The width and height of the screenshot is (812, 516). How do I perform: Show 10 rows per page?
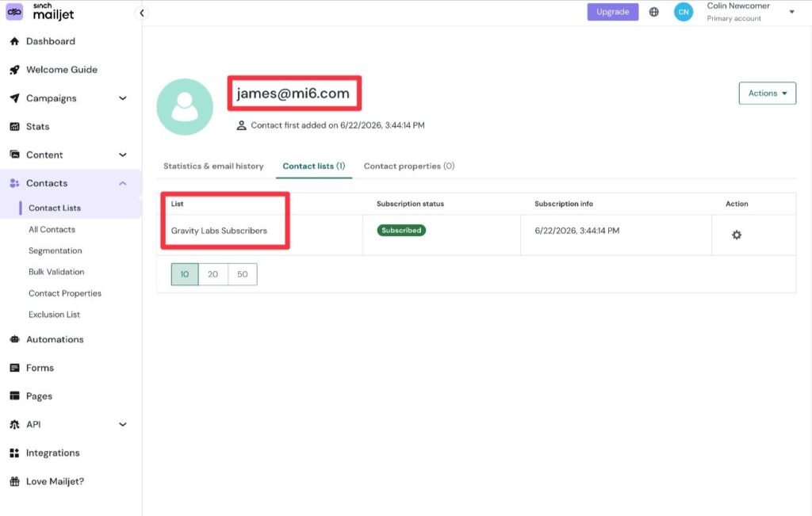(185, 274)
